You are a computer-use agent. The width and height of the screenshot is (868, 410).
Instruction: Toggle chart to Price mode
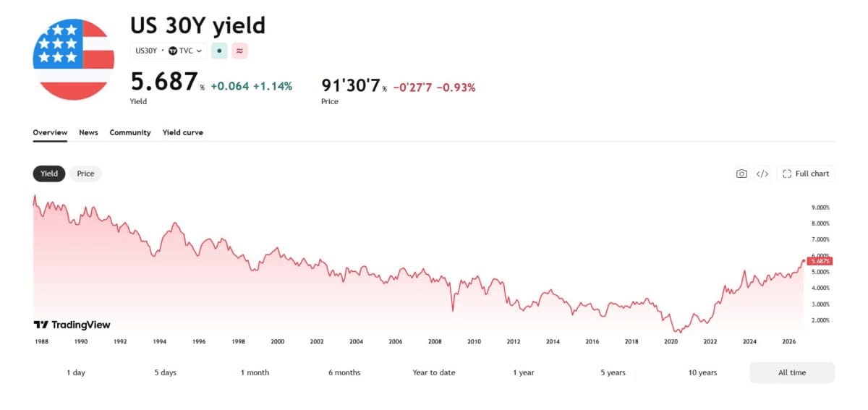[85, 174]
